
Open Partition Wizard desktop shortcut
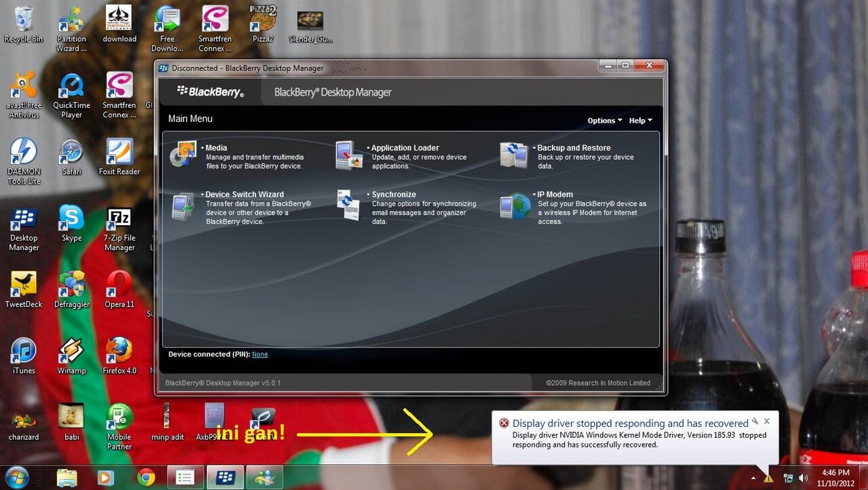click(71, 29)
